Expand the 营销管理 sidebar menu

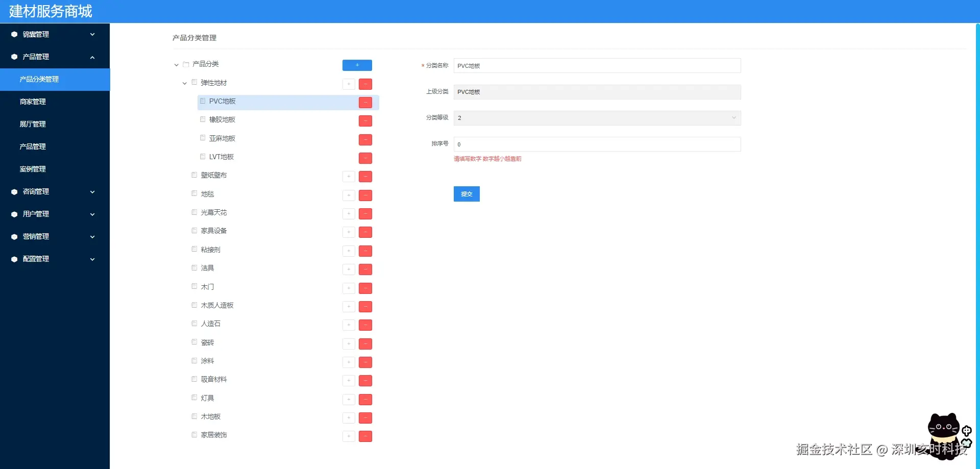(55, 236)
